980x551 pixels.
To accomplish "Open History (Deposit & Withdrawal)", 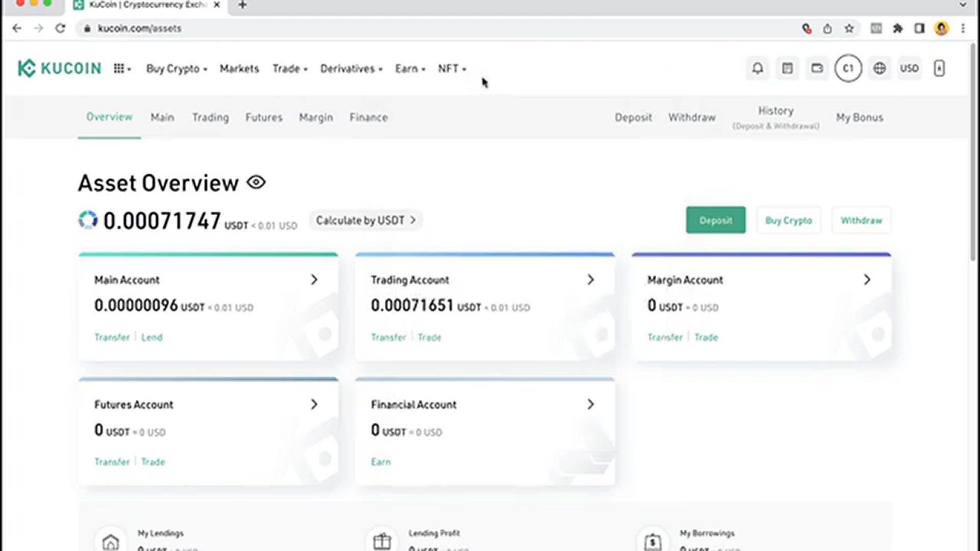I will 776,117.
